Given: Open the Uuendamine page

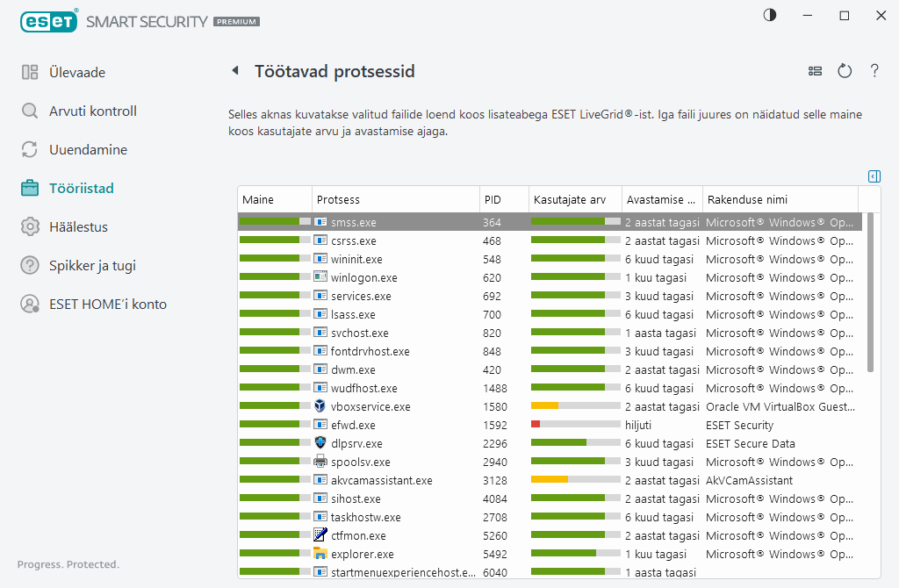Looking at the screenshot, I should click(88, 150).
